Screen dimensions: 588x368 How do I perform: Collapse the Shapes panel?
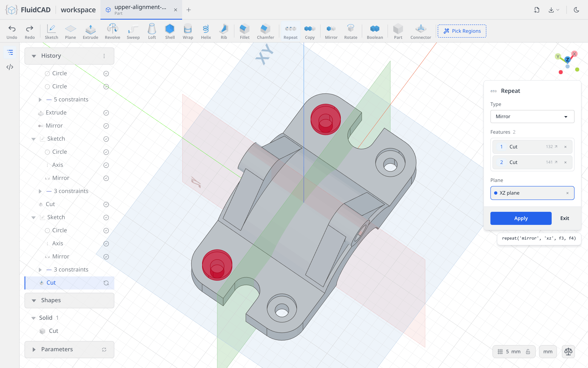pyautogui.click(x=34, y=300)
